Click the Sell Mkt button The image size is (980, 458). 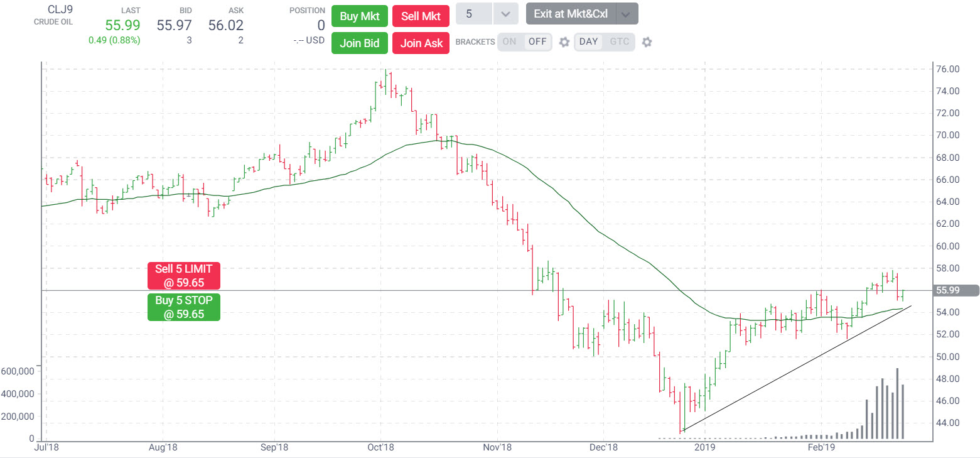(421, 16)
